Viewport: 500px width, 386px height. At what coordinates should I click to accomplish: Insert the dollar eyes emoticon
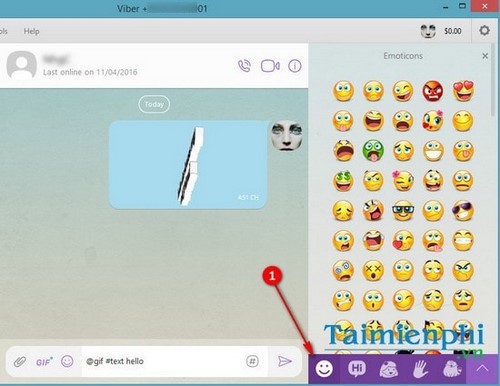(x=343, y=181)
